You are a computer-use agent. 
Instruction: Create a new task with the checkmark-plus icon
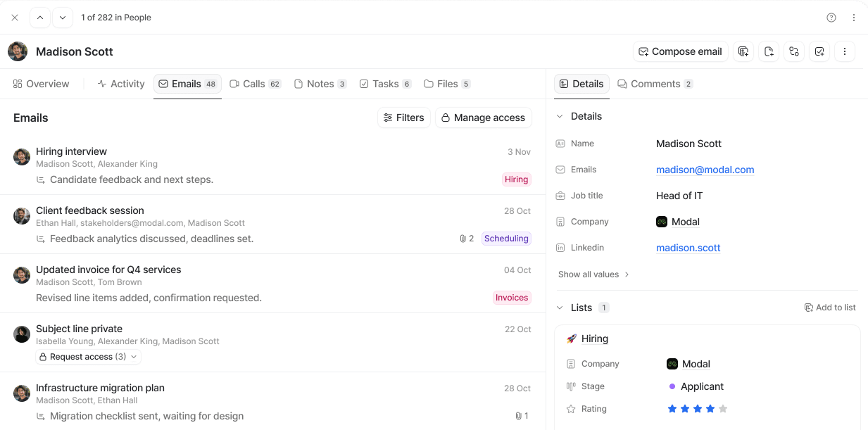[x=819, y=51]
